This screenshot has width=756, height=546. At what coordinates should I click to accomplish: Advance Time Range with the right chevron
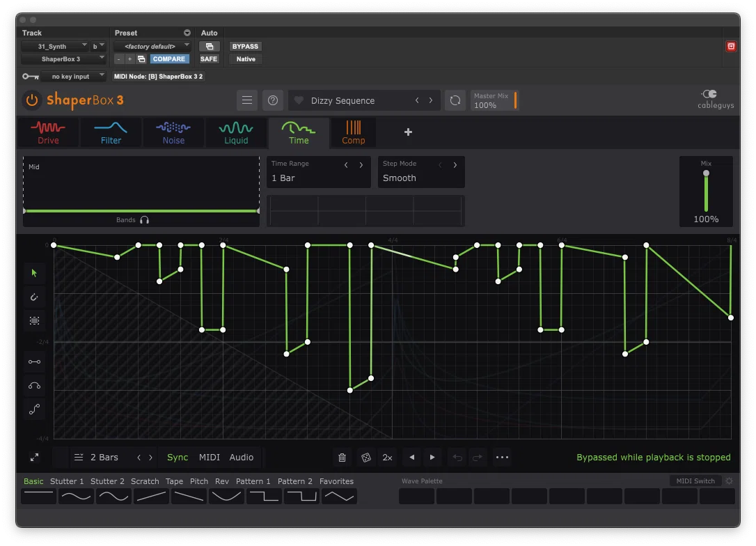tap(361, 165)
